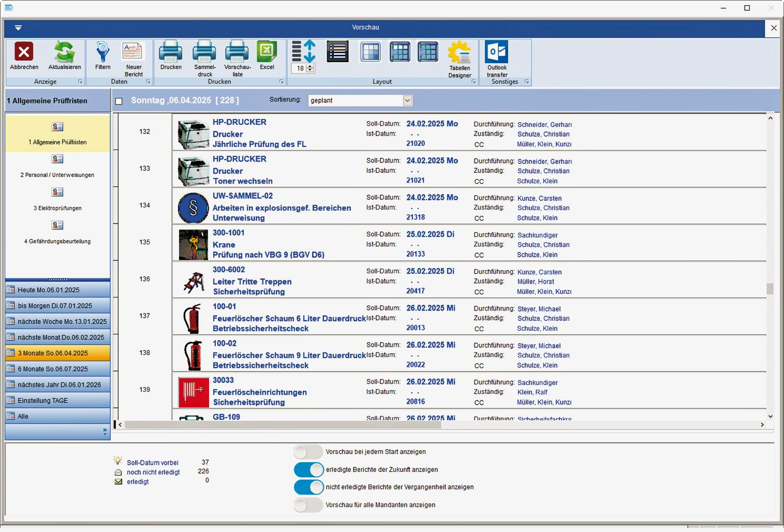This screenshot has width=784, height=532.
Task: Expand the Daten group launcher
Action: pyautogui.click(x=148, y=82)
